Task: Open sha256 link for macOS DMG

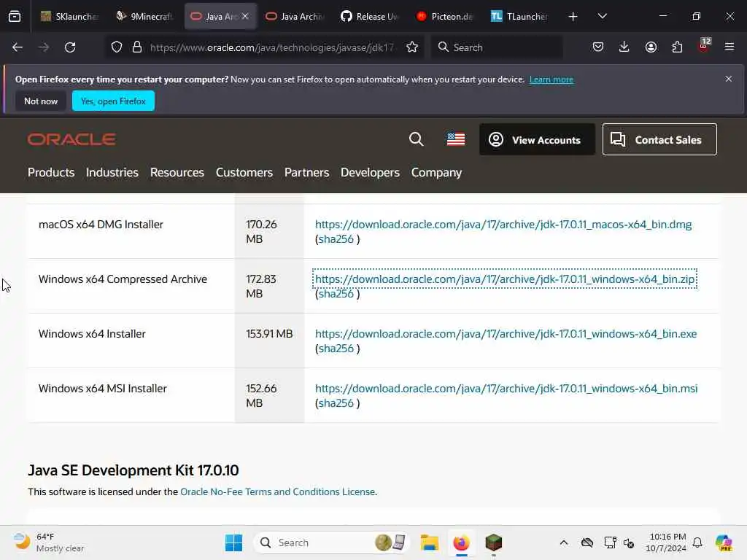Action: 336,239
